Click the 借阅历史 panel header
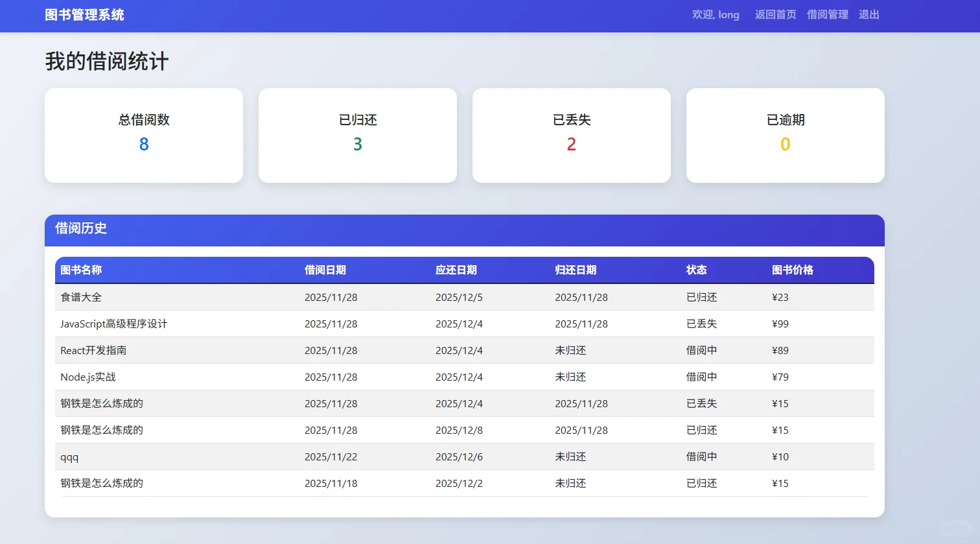This screenshot has width=980, height=544. 80,229
